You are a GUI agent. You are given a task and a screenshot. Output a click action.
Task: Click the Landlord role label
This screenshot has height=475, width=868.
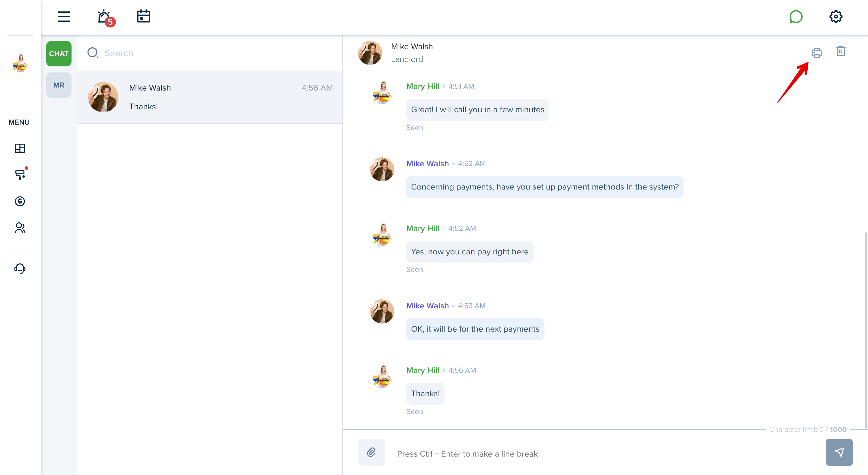[407, 59]
